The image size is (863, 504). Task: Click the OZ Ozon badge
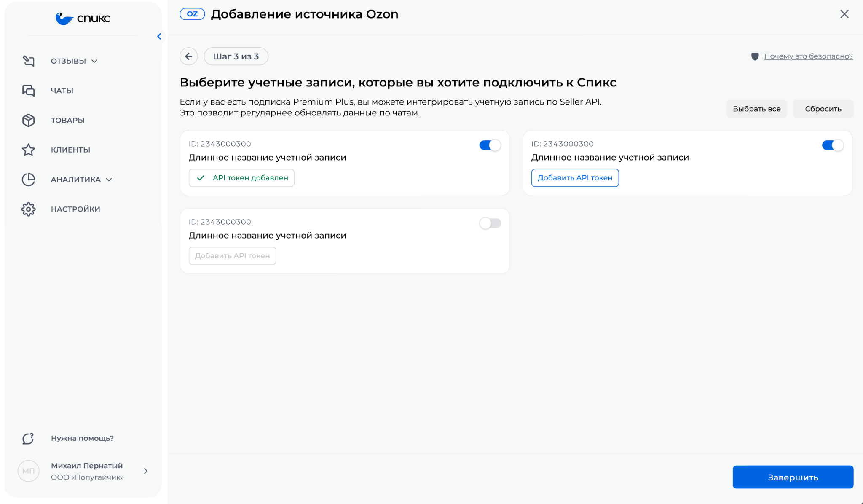192,14
